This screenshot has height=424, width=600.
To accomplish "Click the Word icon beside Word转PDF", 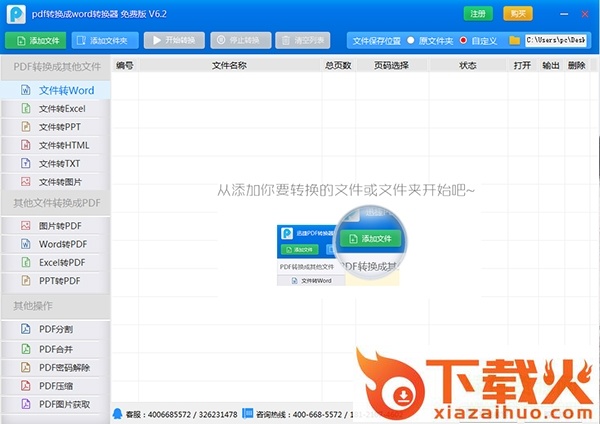I will point(26,244).
